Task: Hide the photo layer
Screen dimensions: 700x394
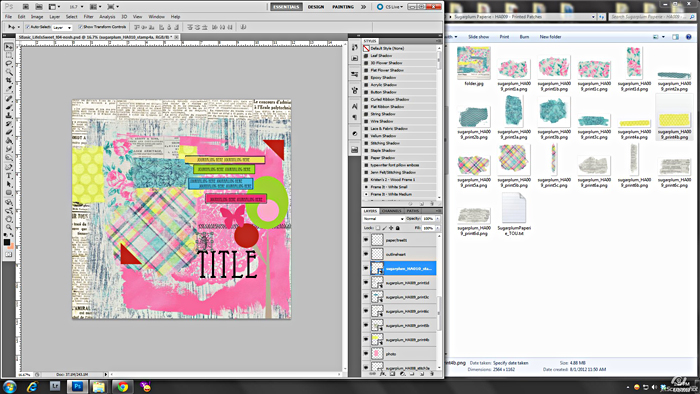Action: pos(366,354)
